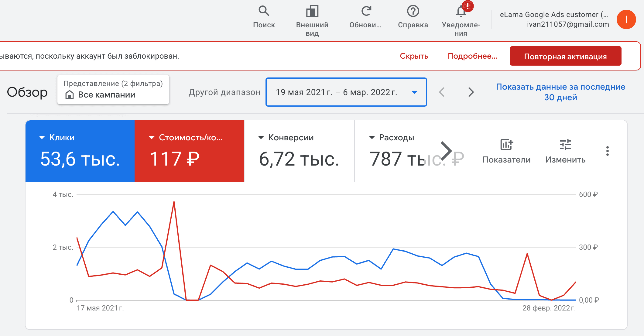Expand the Конверсии metric dropdown
Image resolution: width=644 pixels, height=336 pixels.
pyautogui.click(x=261, y=138)
